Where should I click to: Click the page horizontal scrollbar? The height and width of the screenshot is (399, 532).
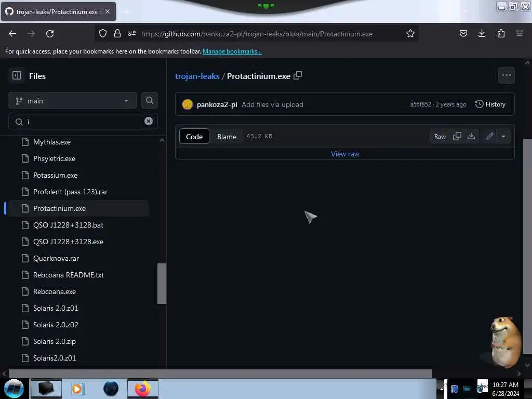(220, 374)
